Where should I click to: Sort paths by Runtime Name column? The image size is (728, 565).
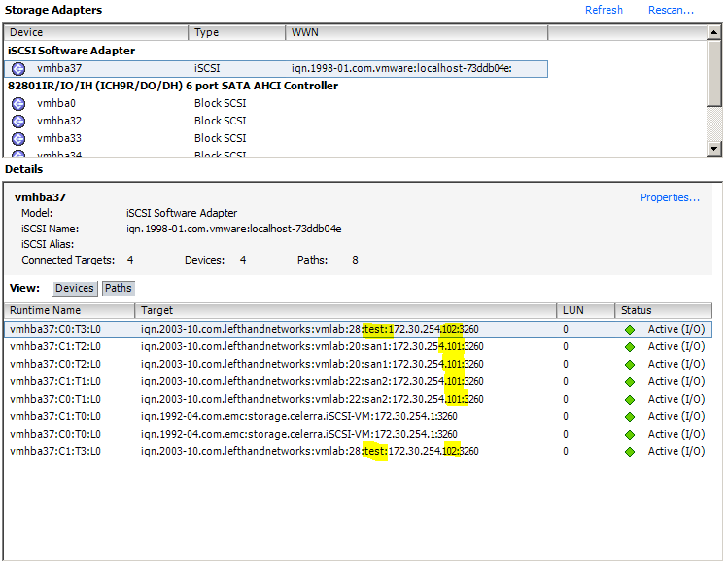click(68, 310)
